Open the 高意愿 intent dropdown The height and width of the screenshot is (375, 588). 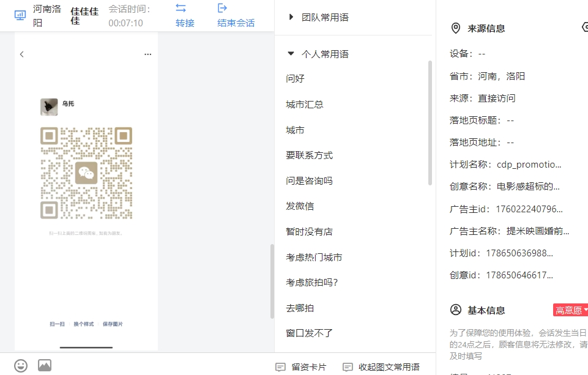pos(570,310)
